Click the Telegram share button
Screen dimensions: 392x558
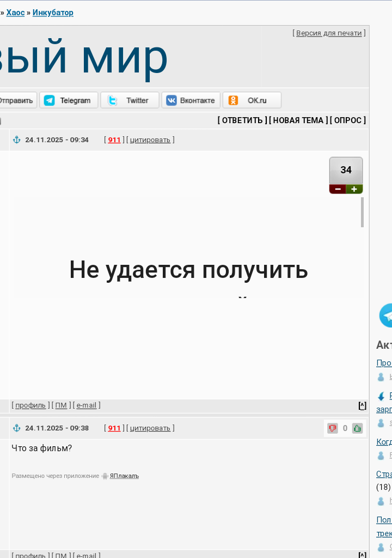click(x=69, y=100)
